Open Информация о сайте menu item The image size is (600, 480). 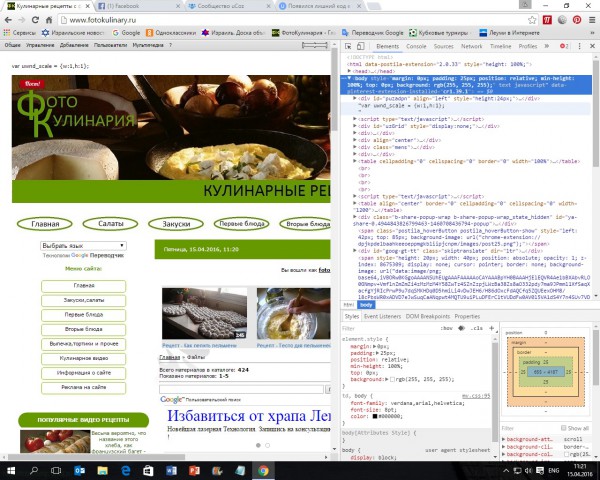(83, 373)
